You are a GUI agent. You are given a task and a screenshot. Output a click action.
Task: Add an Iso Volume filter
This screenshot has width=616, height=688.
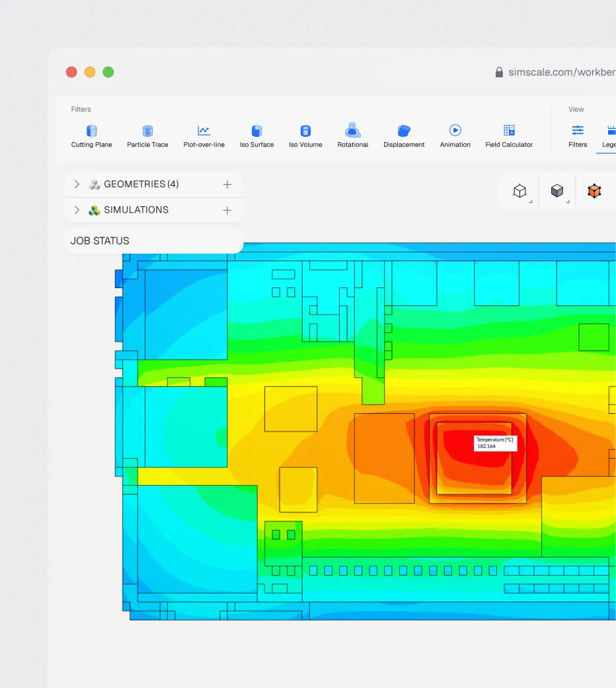pos(305,136)
